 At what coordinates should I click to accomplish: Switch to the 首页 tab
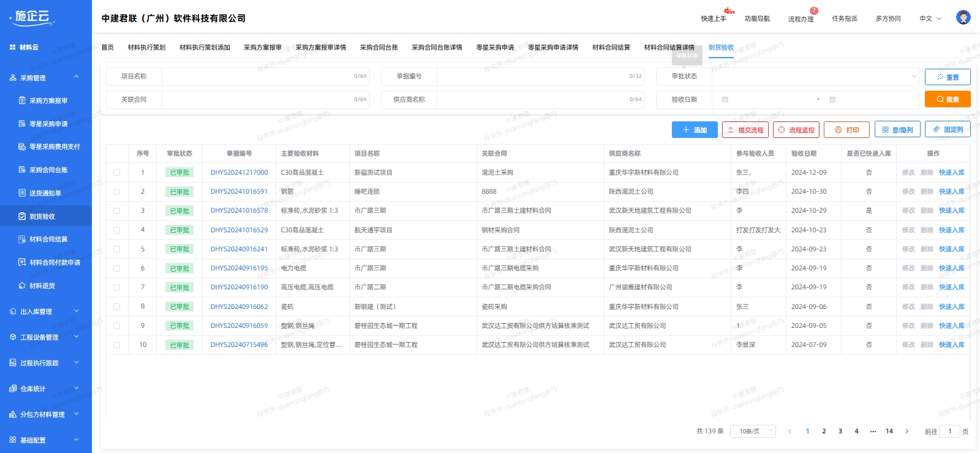[107, 47]
